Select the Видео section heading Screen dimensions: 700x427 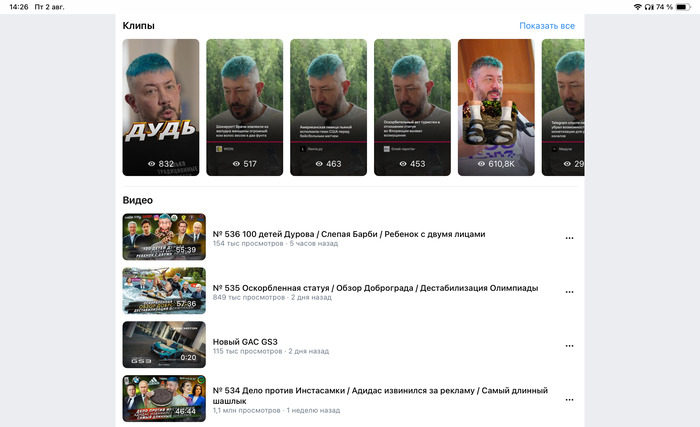138,200
